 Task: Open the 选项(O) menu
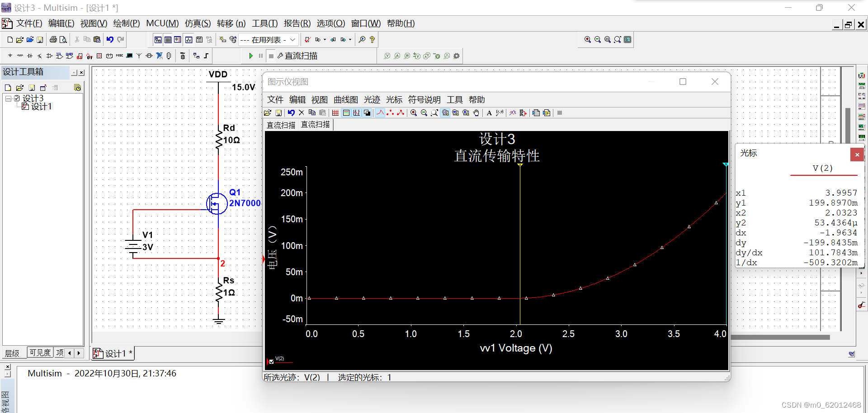tap(330, 23)
